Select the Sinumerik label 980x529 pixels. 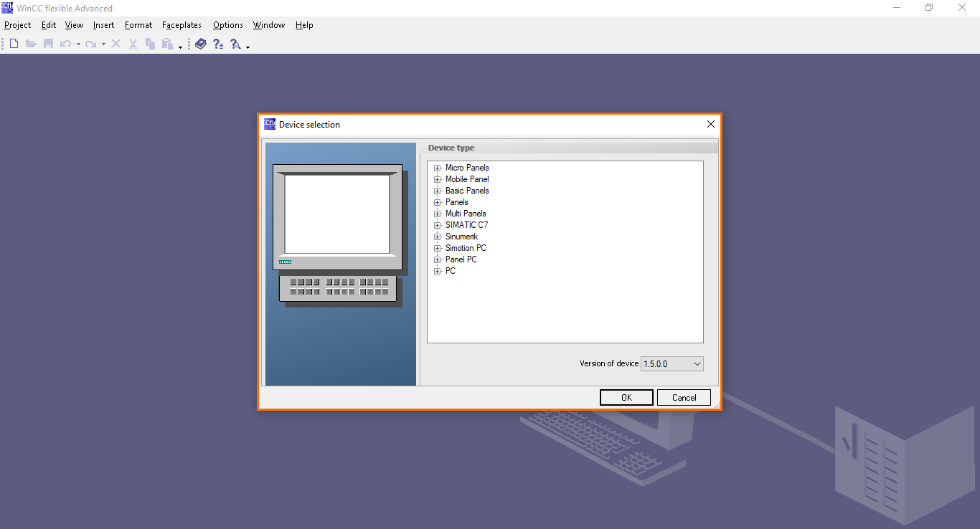[461, 237]
